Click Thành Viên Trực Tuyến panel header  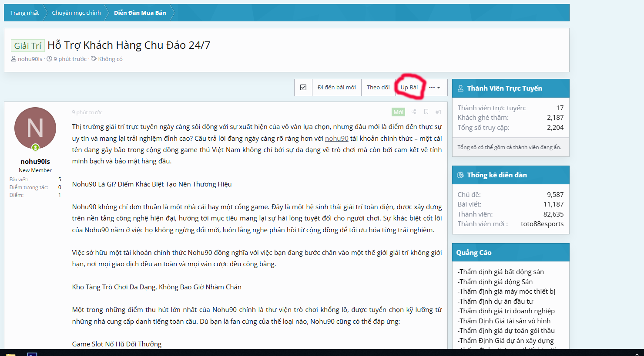pos(504,88)
